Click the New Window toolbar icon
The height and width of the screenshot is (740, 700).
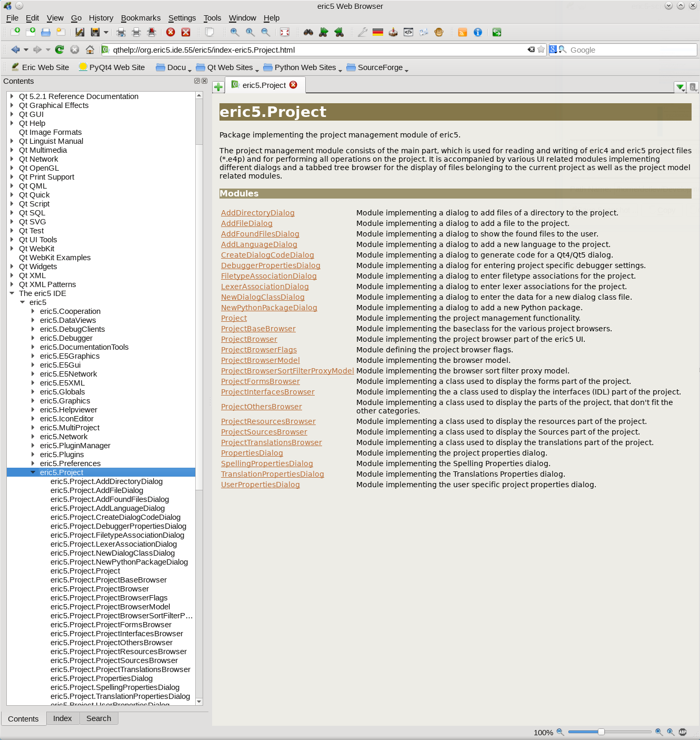point(31,32)
